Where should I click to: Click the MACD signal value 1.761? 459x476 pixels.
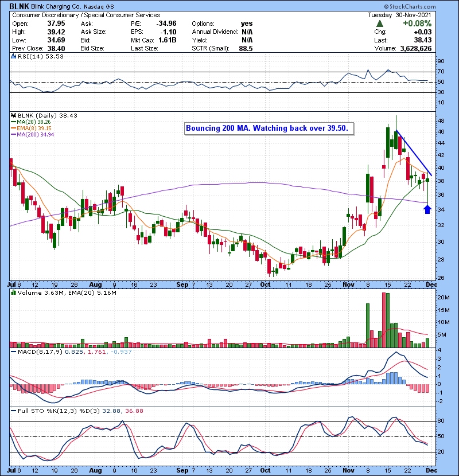point(96,352)
